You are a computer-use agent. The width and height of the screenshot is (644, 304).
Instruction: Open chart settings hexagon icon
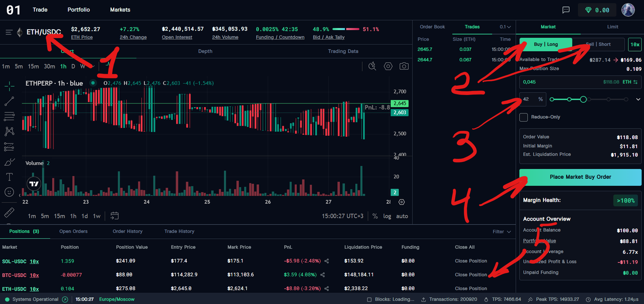click(x=388, y=66)
